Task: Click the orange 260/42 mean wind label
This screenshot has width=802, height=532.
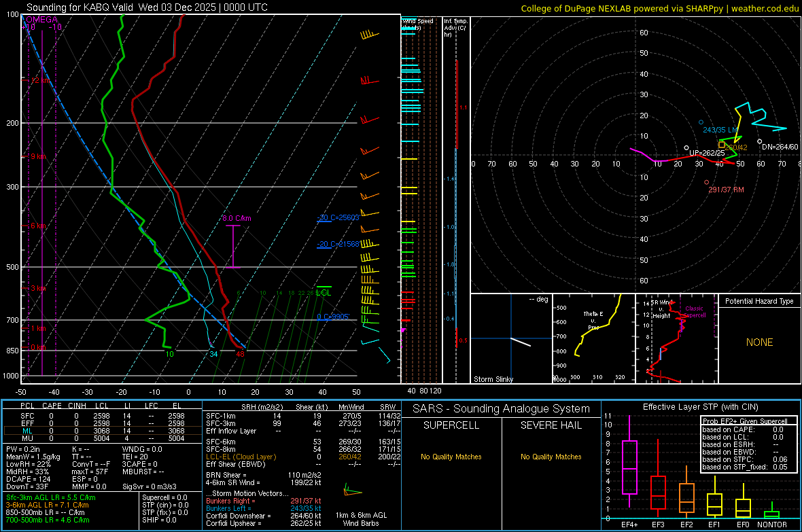Action: click(737, 147)
